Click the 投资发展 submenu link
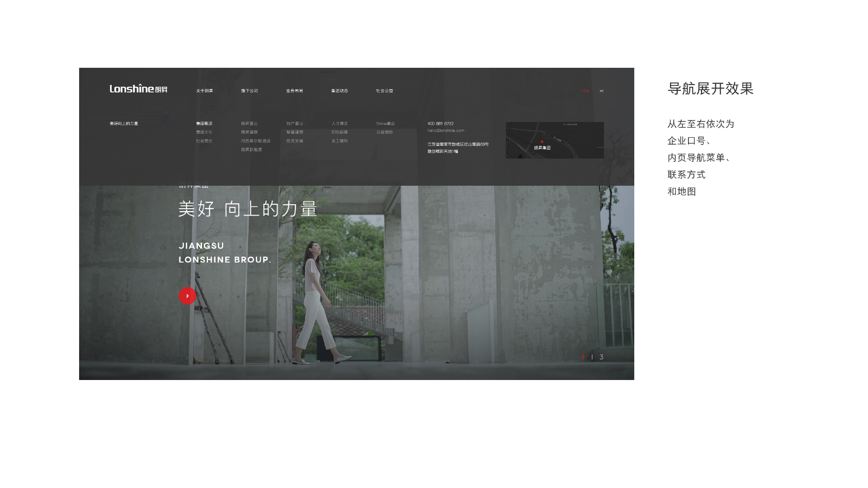This screenshot has width=868, height=488. [294, 141]
